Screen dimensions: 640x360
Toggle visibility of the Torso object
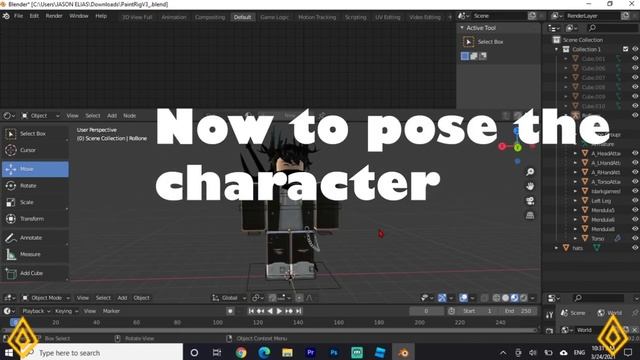click(635, 238)
